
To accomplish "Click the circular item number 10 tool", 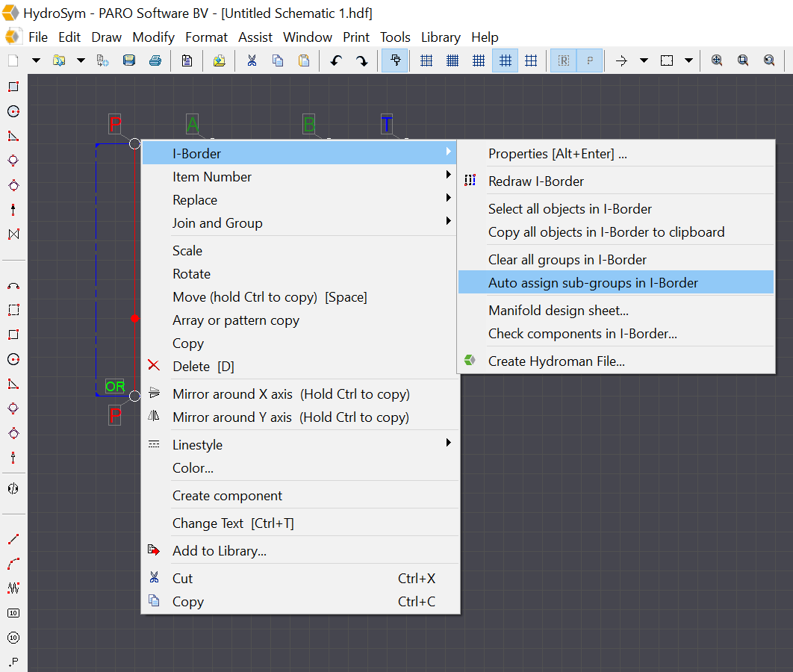I will point(13,638).
